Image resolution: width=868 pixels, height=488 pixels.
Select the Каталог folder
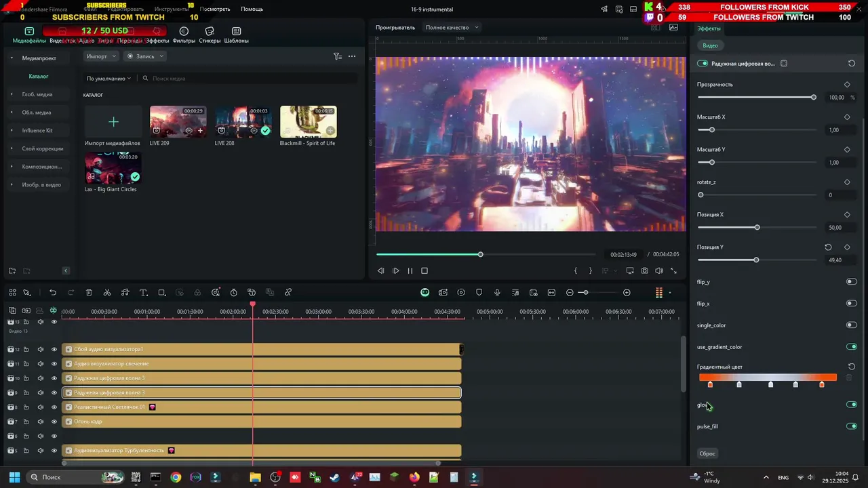(39, 77)
